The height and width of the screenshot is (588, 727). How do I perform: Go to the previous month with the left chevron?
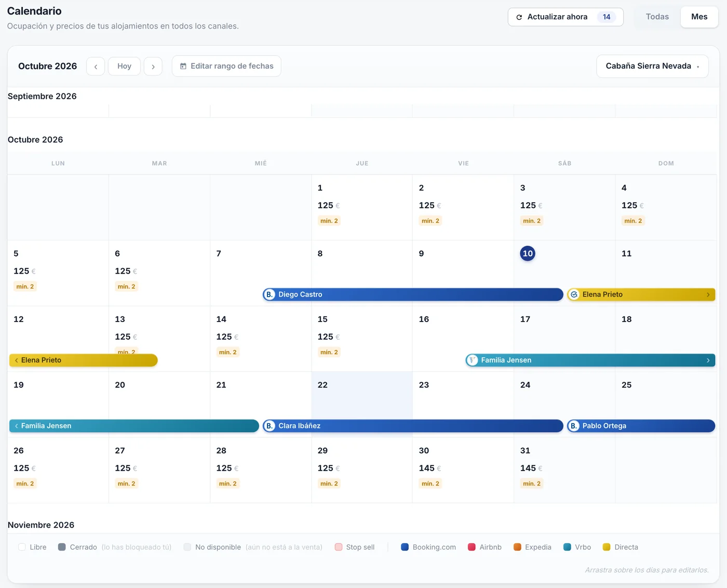pyautogui.click(x=96, y=66)
